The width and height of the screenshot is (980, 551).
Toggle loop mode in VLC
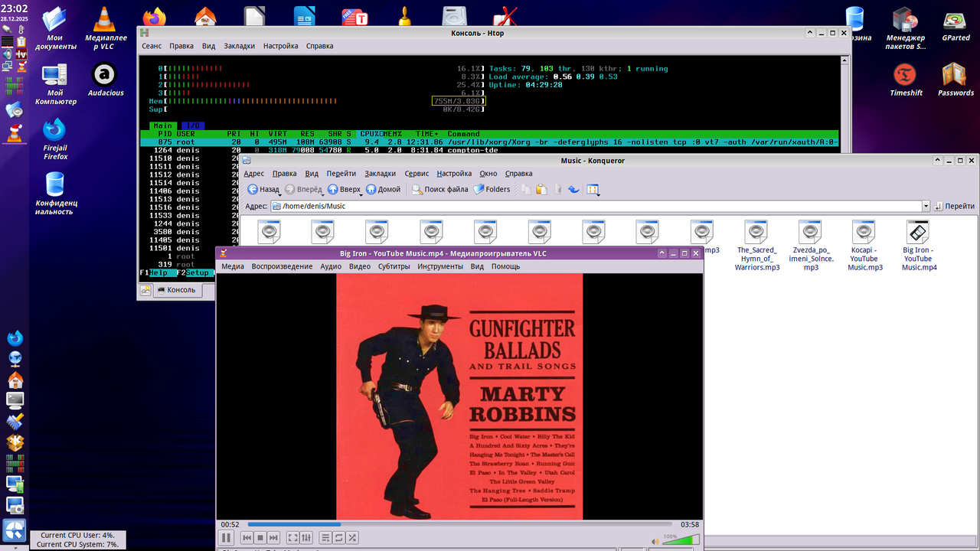pyautogui.click(x=338, y=538)
